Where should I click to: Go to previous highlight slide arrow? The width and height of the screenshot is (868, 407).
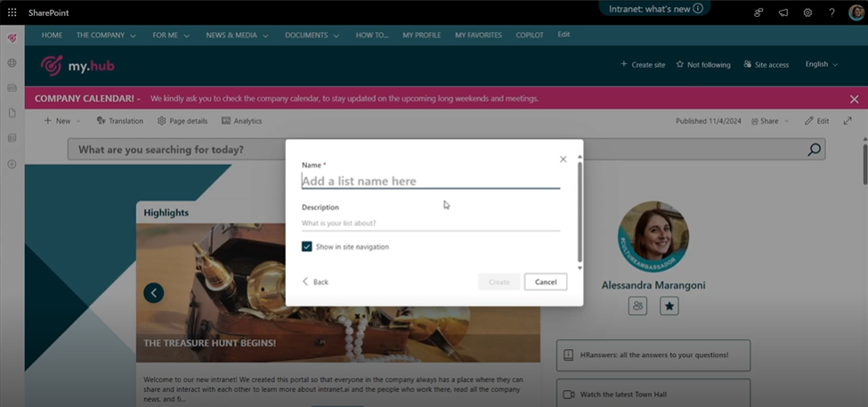(153, 292)
